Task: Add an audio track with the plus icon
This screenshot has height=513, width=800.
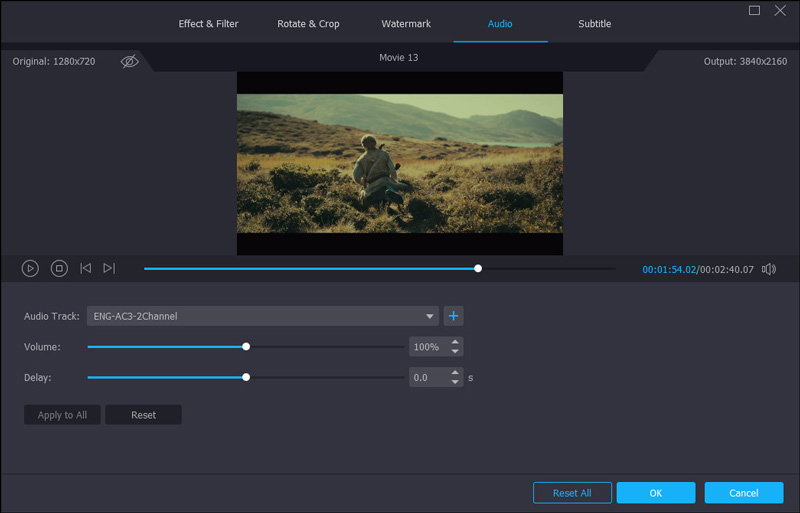Action: pyautogui.click(x=453, y=316)
